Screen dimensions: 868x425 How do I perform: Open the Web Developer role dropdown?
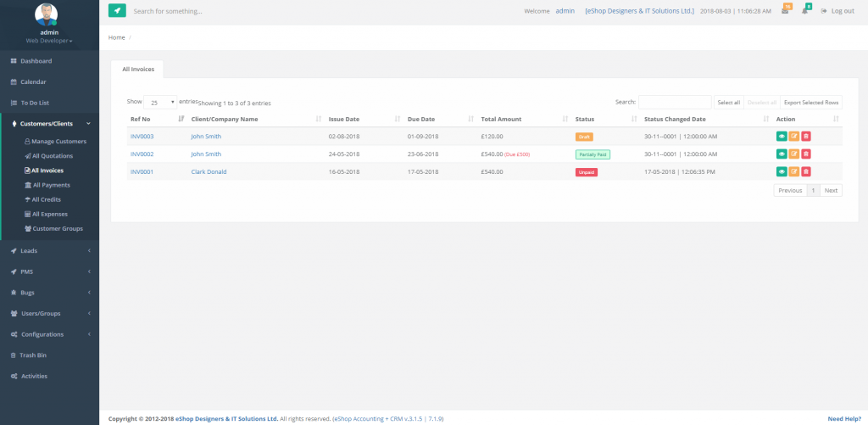[49, 41]
